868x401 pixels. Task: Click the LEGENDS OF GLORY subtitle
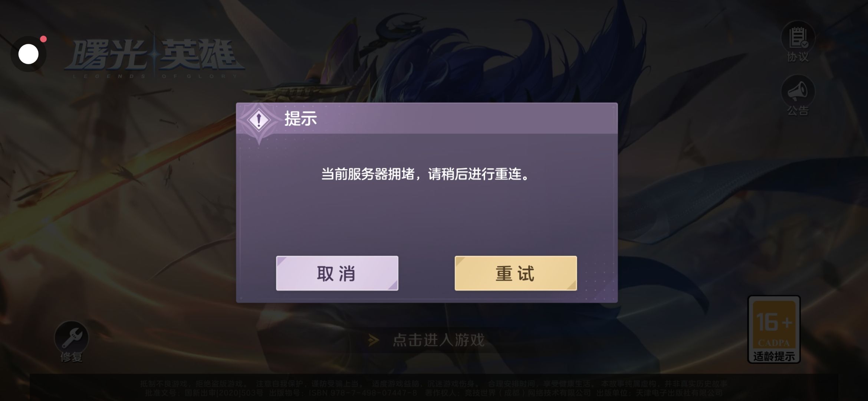155,76
